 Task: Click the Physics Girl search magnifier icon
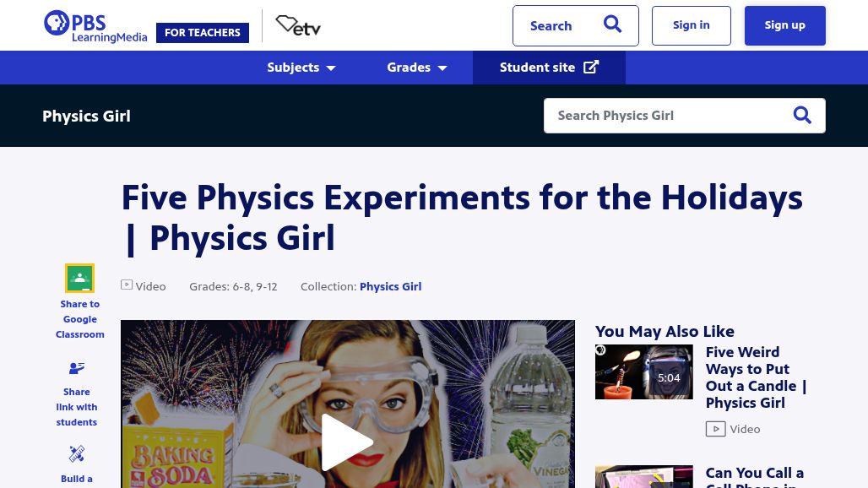click(x=802, y=116)
